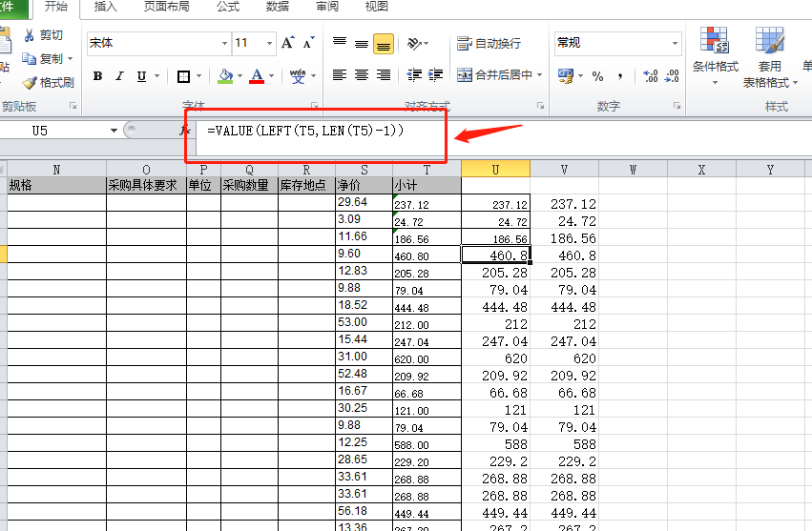Click the text orientation icon

click(414, 44)
